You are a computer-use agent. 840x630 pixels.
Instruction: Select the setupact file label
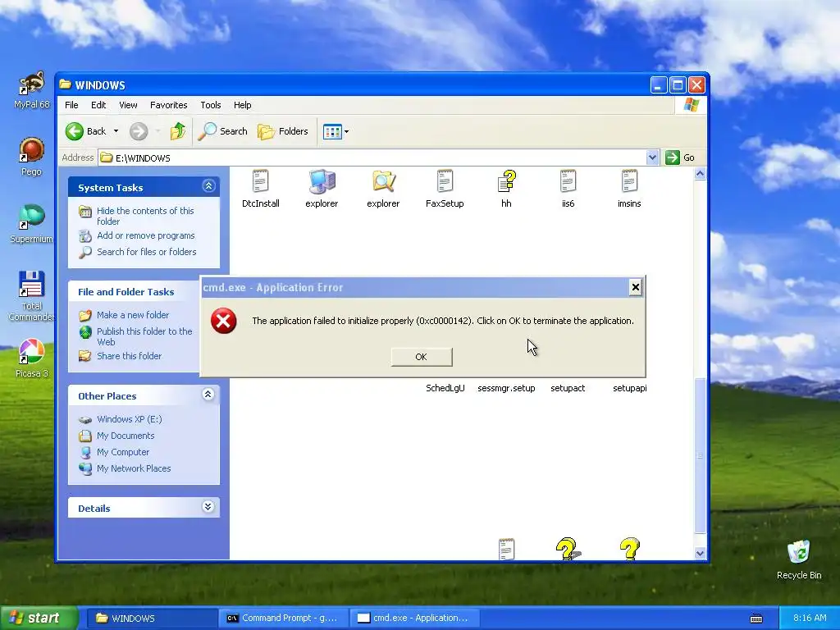[x=568, y=388]
